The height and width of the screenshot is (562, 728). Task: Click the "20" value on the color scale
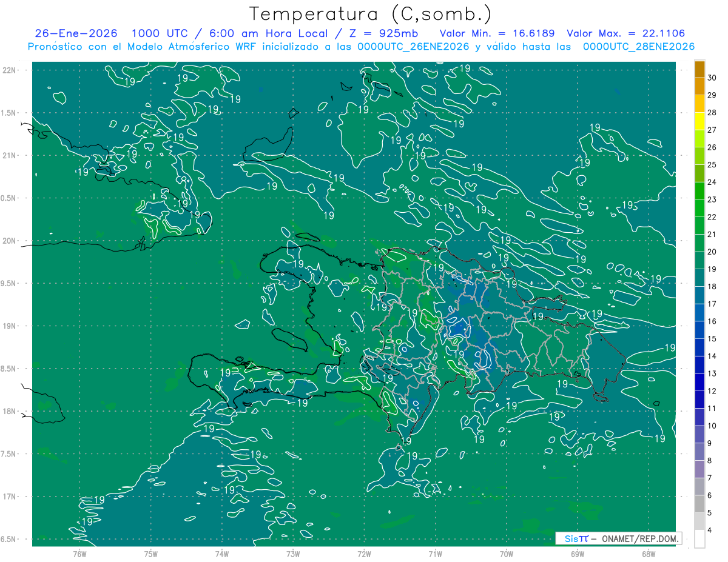[712, 252]
